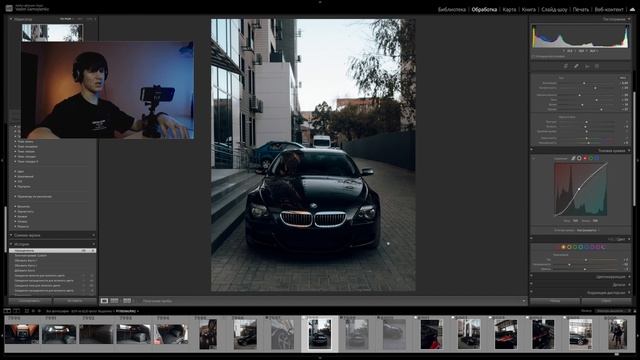The height and width of the screenshot is (360, 640).
Task: Collapse the Навигатор panel
Action: point(11,19)
